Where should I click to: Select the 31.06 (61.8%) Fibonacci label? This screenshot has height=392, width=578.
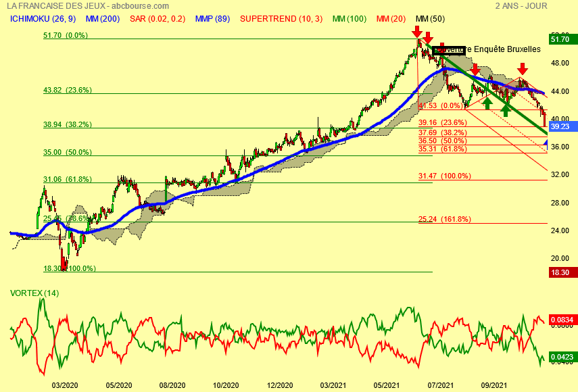68,179
